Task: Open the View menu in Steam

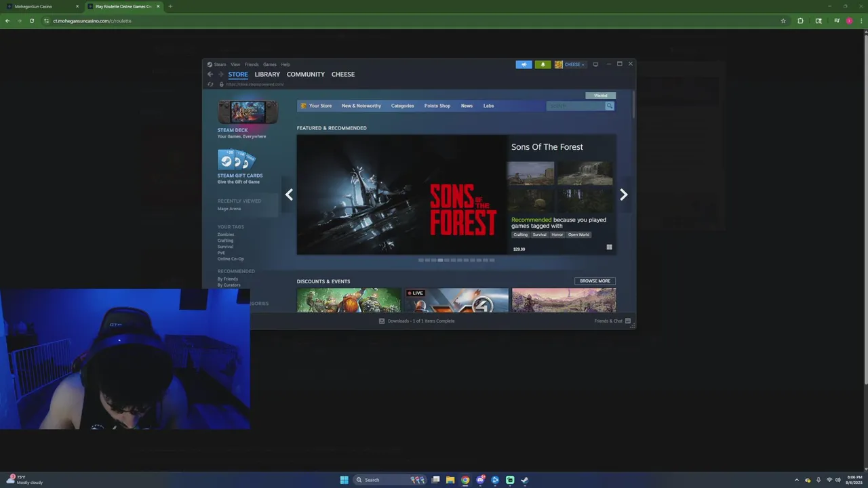Action: (235, 64)
